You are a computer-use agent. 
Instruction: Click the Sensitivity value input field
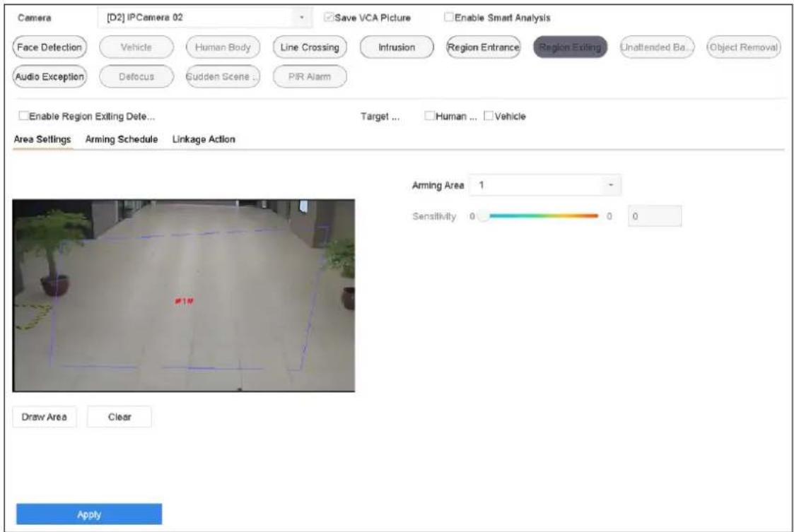tap(655, 216)
